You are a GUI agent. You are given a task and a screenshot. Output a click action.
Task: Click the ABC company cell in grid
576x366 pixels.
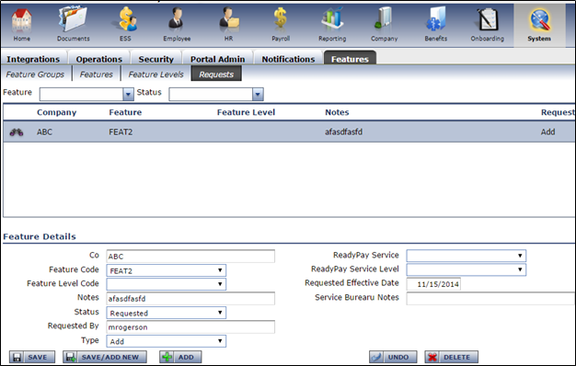[x=44, y=132]
